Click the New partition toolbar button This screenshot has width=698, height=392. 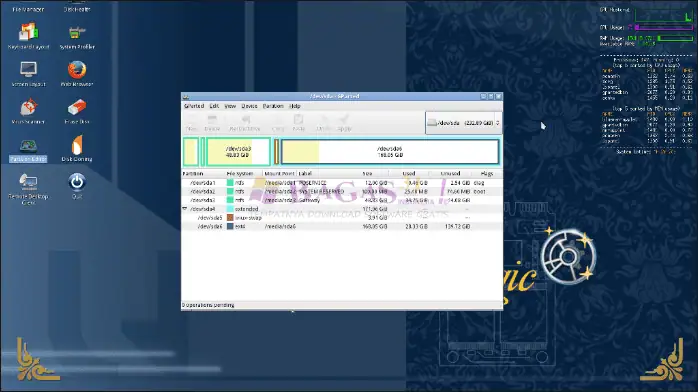point(191,123)
